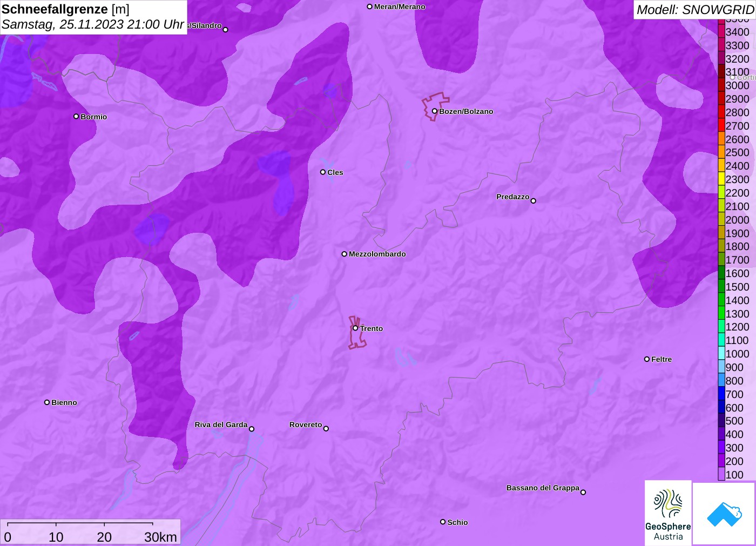Screen dimensions: 756x546
Task: Click the 3400 legend value
Action: 737,32
